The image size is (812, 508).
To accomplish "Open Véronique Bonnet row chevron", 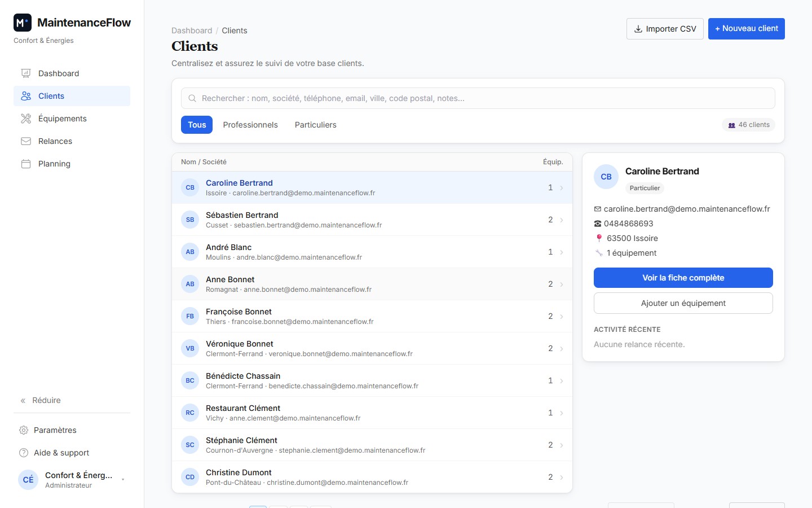I will point(562,349).
